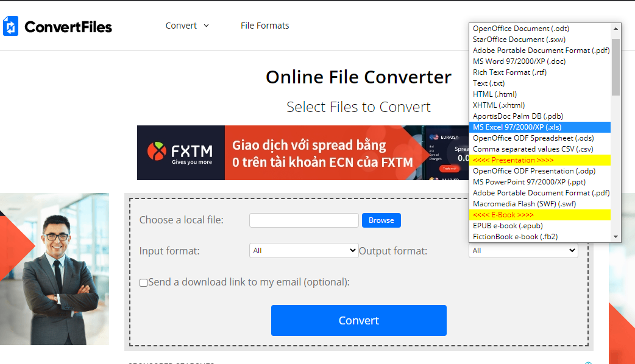Select Rich Text Format (.rtf)
The height and width of the screenshot is (364, 635).
(540, 72)
